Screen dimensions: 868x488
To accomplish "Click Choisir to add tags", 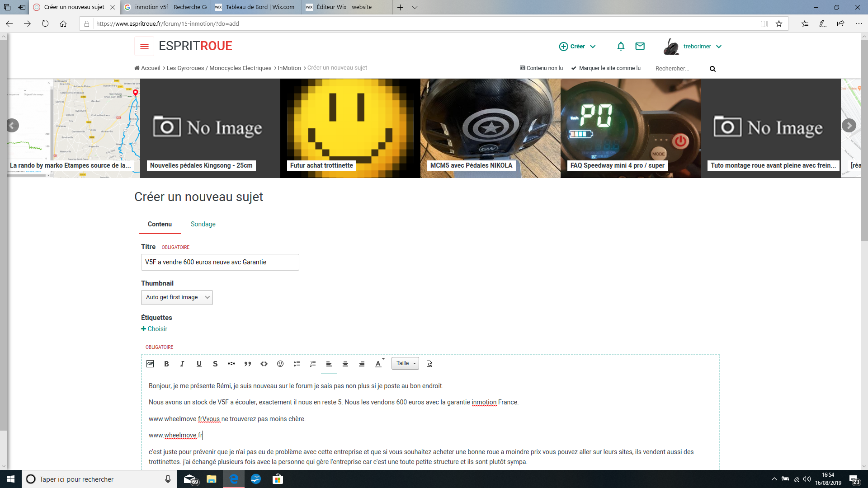I will click(156, 329).
